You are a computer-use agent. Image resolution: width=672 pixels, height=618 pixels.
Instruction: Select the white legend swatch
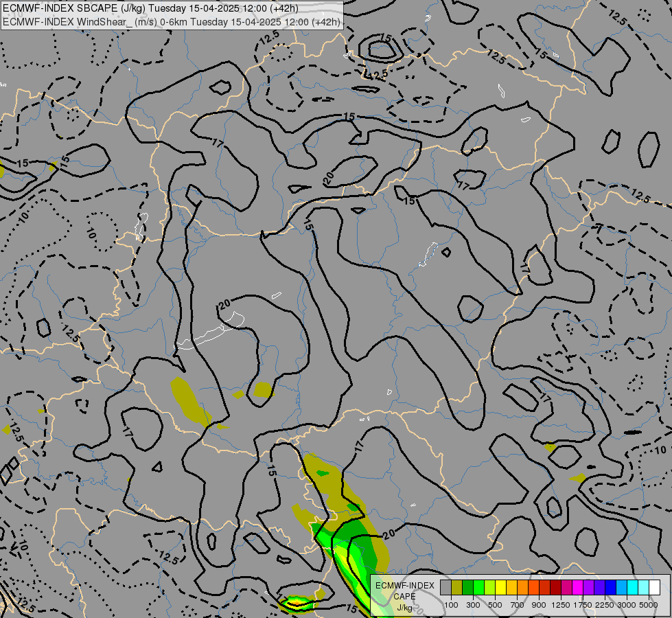pyautogui.click(x=655, y=587)
